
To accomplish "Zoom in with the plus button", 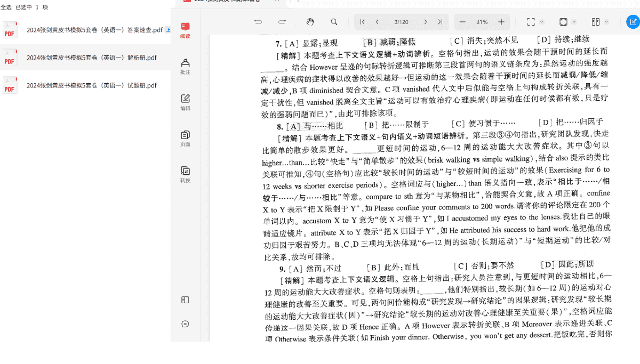I will pos(501,22).
